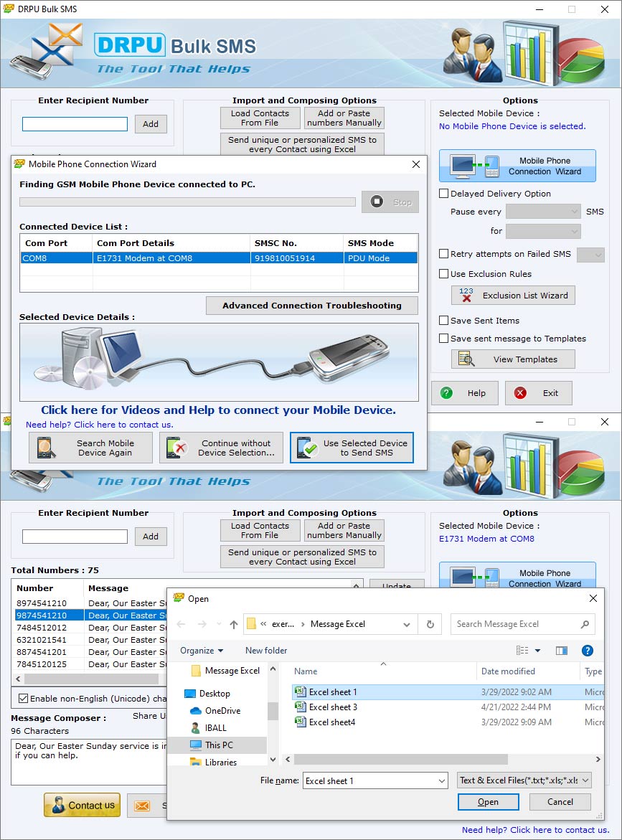Open the Organize menu
This screenshot has width=622, height=840.
click(201, 650)
